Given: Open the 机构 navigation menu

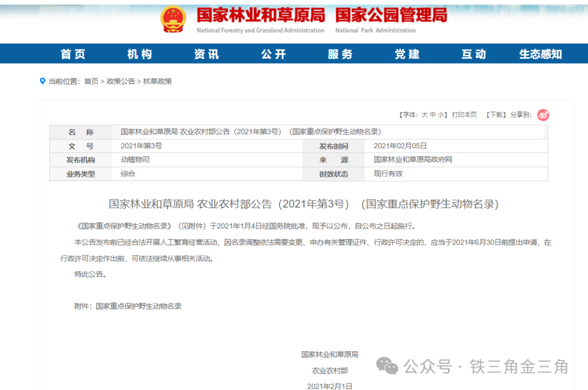Looking at the screenshot, I should (x=140, y=53).
